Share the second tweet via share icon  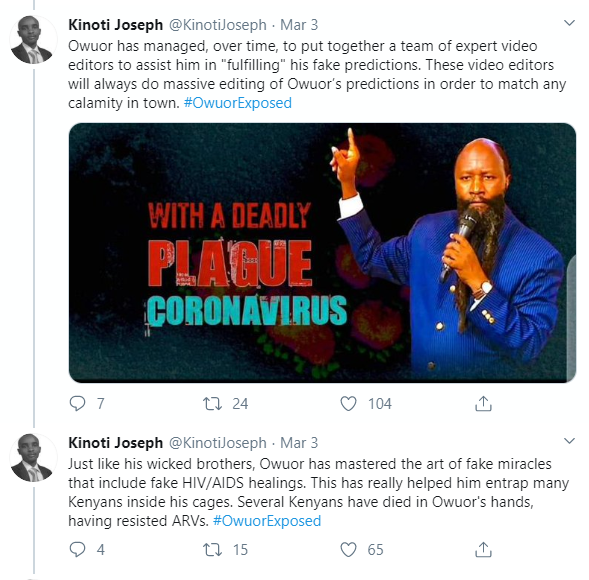pos(483,550)
